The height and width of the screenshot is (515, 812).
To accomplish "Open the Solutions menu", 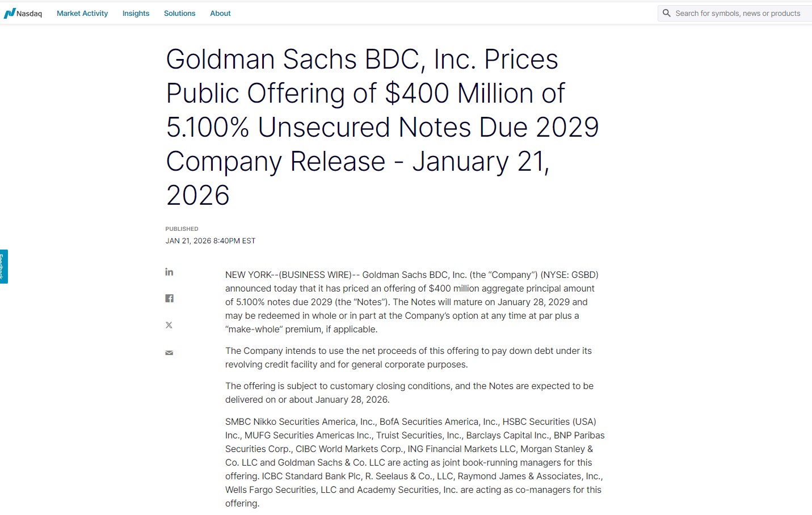I will (x=179, y=13).
